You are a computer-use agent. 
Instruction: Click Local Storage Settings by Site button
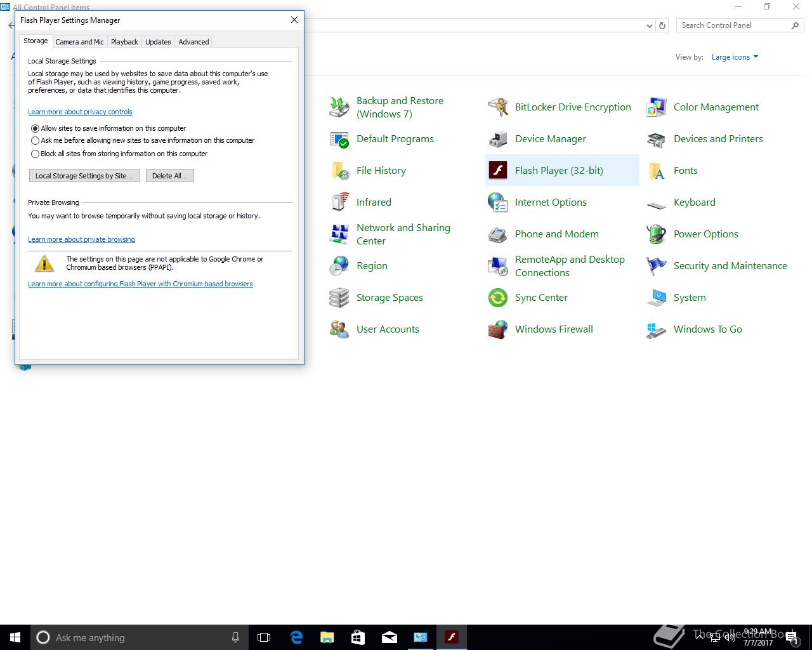click(x=84, y=176)
